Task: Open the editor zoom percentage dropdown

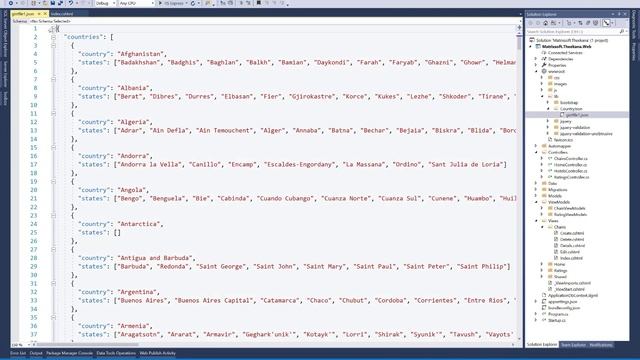Action: (20, 345)
